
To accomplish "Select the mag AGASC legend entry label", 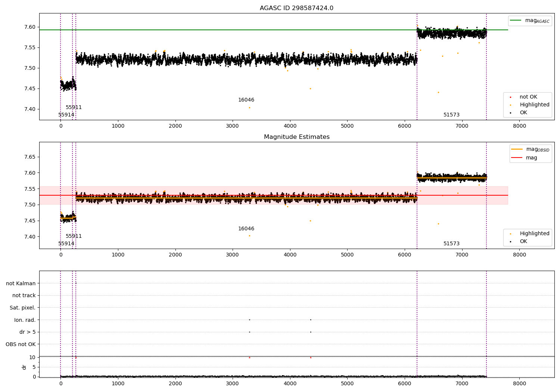I will tap(537, 21).
